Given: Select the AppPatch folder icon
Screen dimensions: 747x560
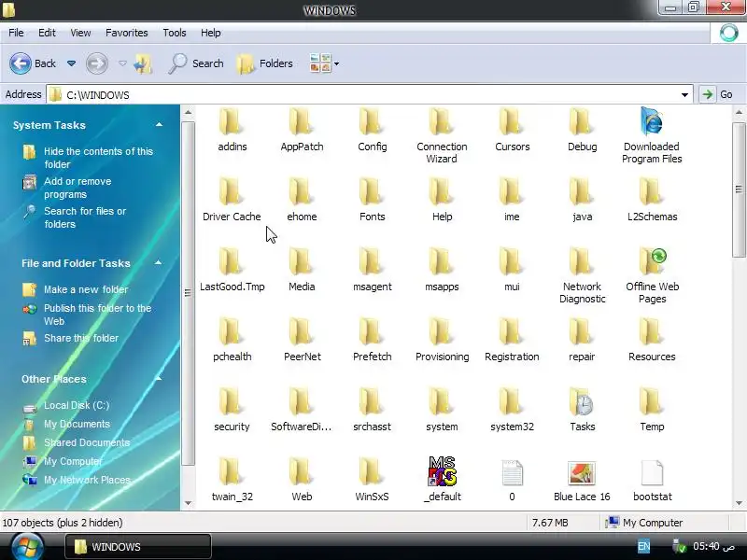Looking at the screenshot, I should pos(302,122).
